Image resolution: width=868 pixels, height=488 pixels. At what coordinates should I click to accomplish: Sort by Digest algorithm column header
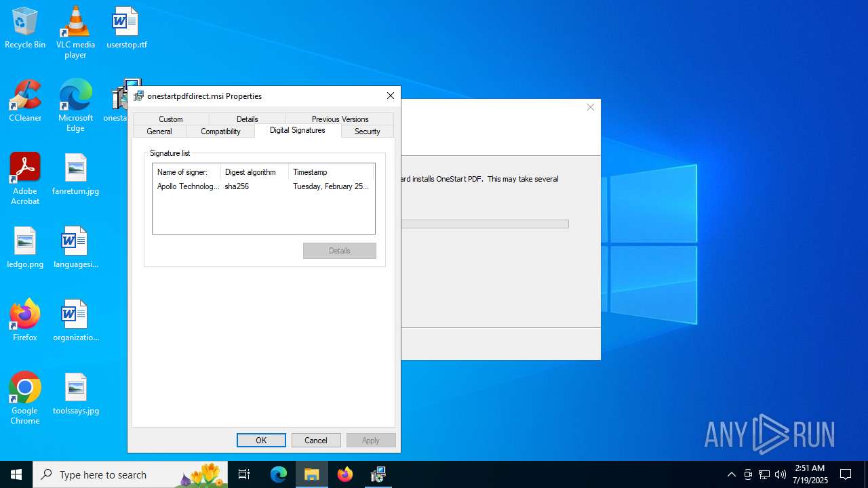(254, 172)
